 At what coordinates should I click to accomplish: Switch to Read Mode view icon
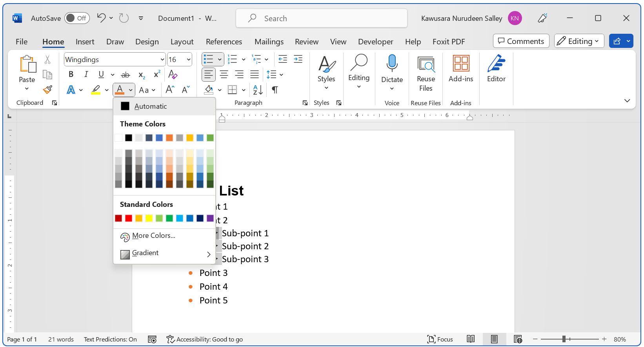471,339
